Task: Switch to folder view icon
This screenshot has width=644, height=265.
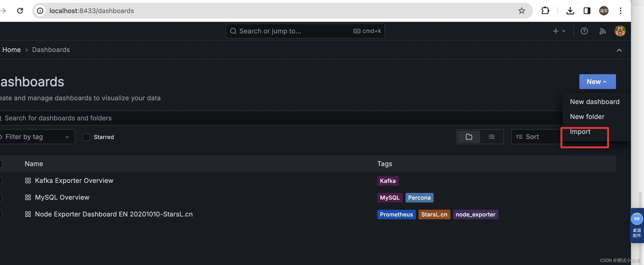Action: tap(469, 137)
